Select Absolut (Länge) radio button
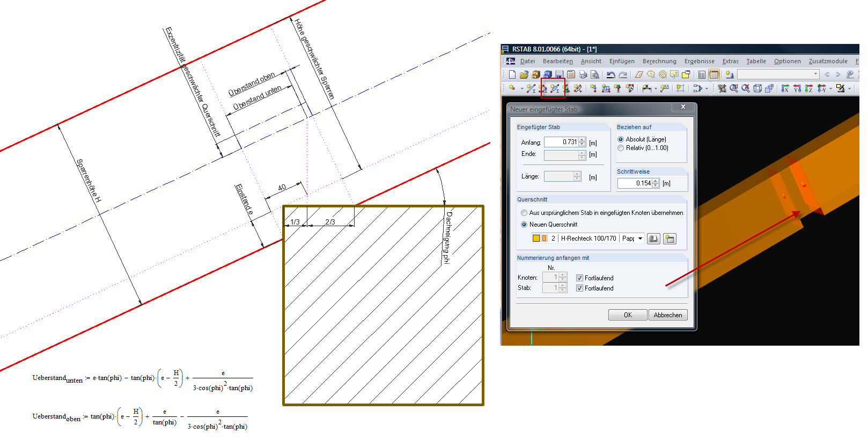The height and width of the screenshot is (448, 868). click(x=621, y=139)
